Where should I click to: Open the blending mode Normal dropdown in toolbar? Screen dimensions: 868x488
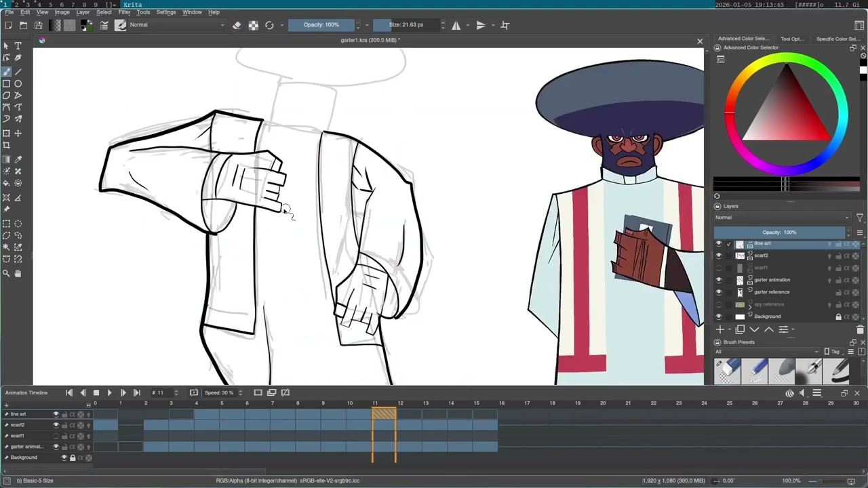pyautogui.click(x=177, y=25)
